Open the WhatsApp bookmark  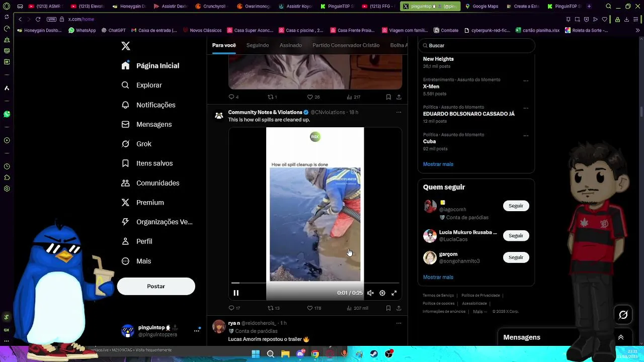pos(82,30)
